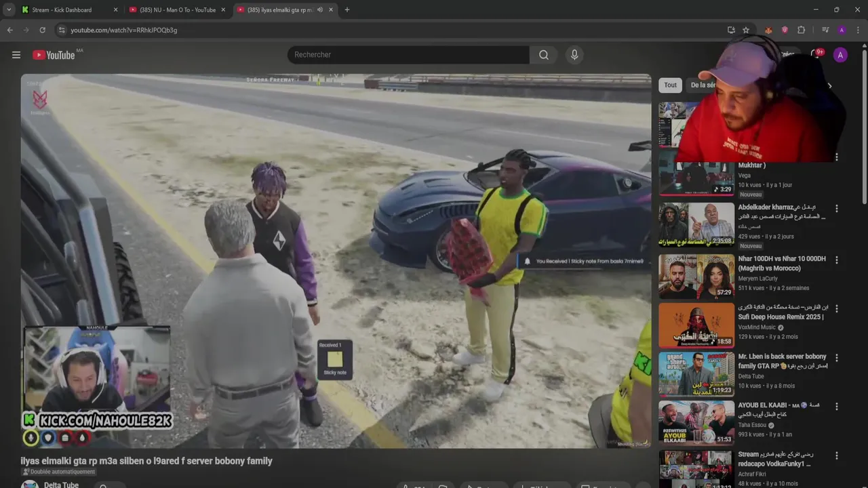Open a new browser tab
The height and width of the screenshot is (488, 868).
[347, 9]
